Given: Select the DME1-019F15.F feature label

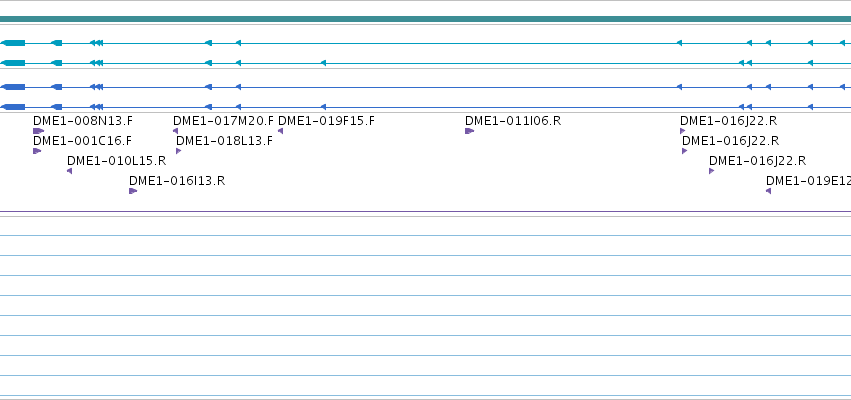Looking at the screenshot, I should coord(327,120).
